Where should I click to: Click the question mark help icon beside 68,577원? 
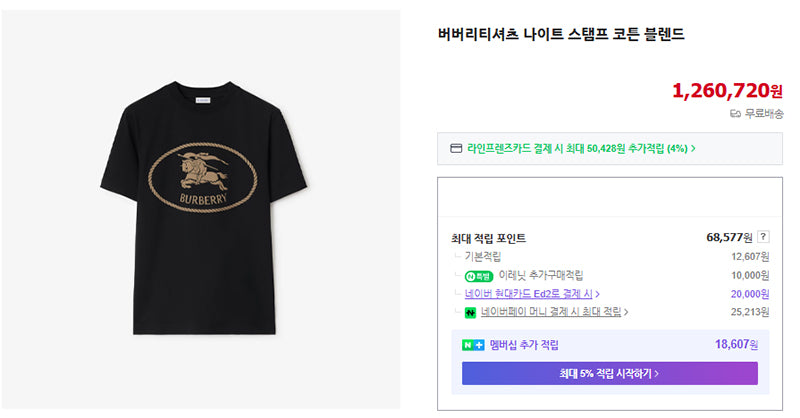pos(763,237)
